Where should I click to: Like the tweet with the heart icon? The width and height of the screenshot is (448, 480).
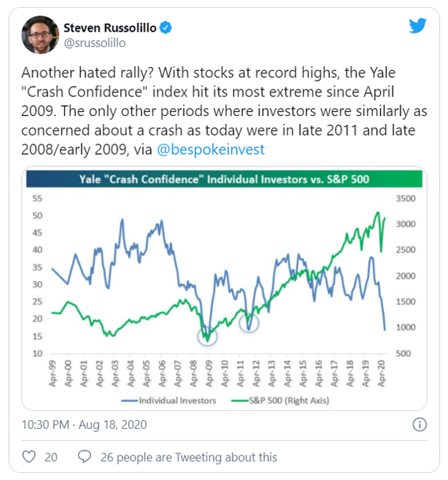coord(30,457)
